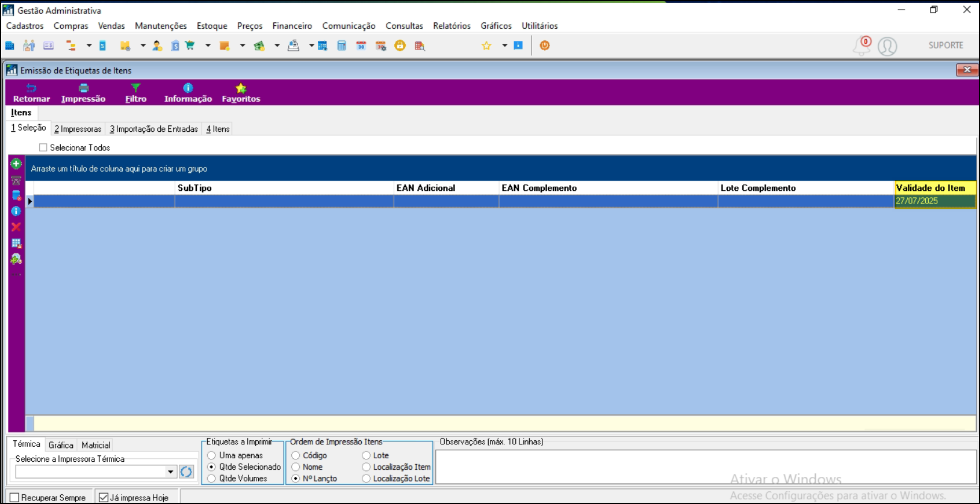
Task: Click the crossed-box icon below the green plus
Action: (16, 180)
